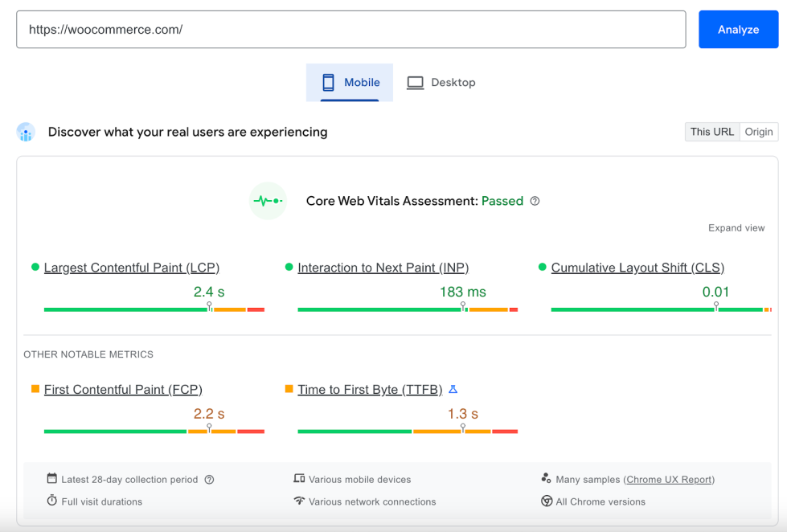Click the 28-day collection period help icon
The width and height of the screenshot is (787, 532).
tap(209, 480)
